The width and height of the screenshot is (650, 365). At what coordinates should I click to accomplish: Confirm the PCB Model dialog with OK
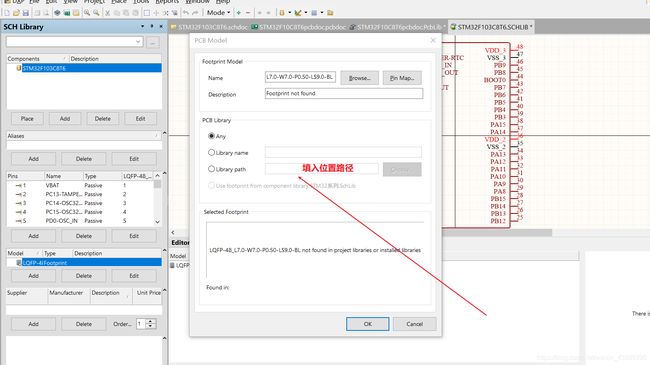click(x=367, y=324)
